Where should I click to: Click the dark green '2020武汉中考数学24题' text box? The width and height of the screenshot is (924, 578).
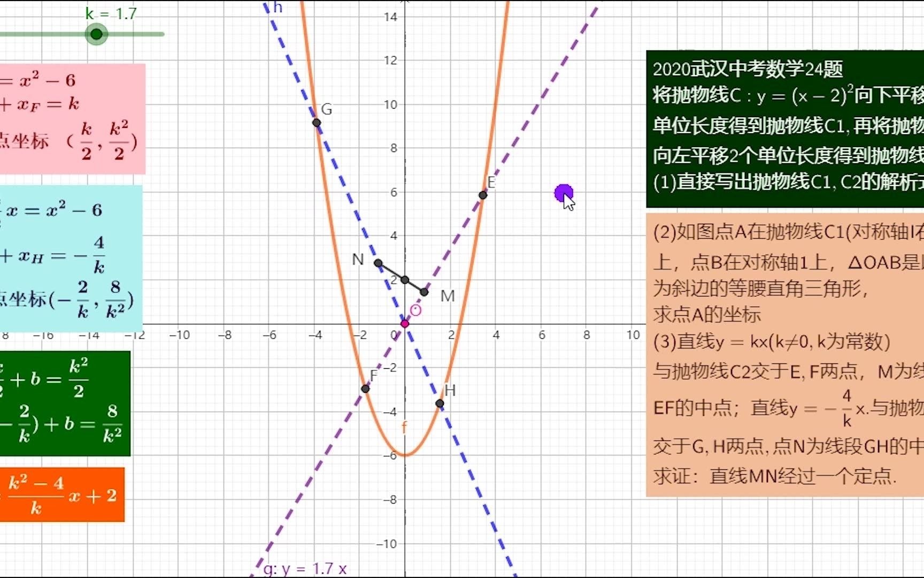(x=785, y=128)
